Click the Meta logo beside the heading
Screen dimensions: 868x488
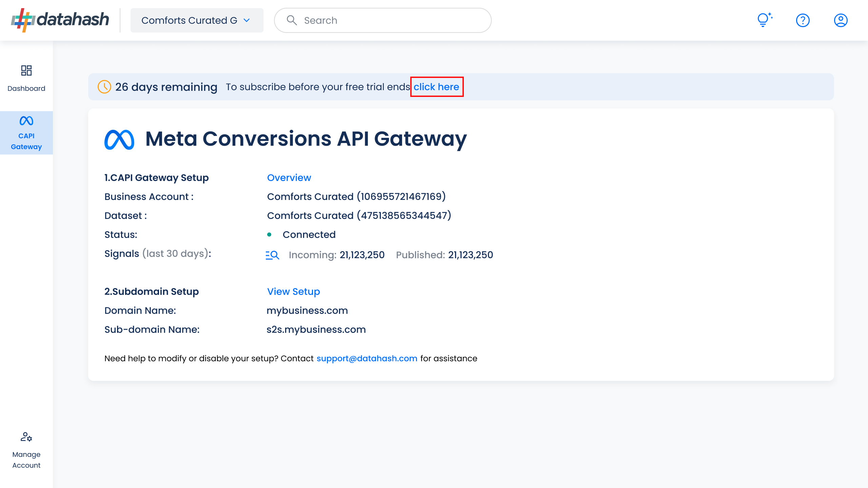(x=119, y=139)
